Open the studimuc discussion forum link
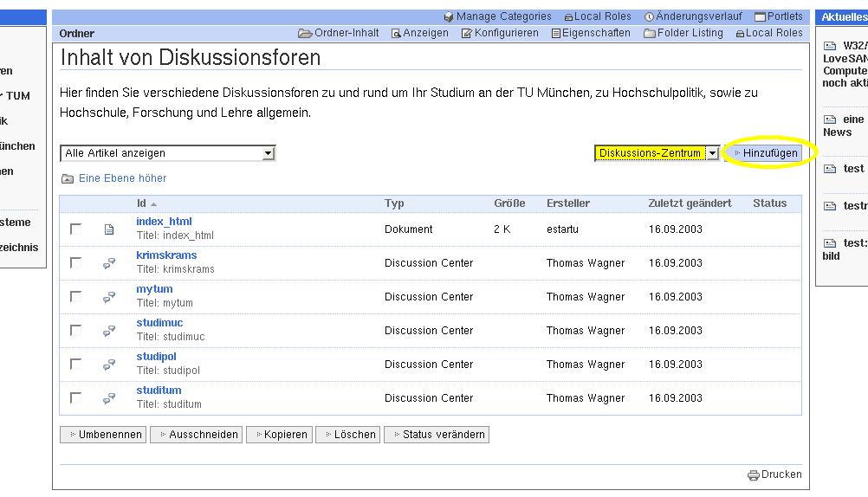Viewport: 868px width, 497px height. (159, 323)
